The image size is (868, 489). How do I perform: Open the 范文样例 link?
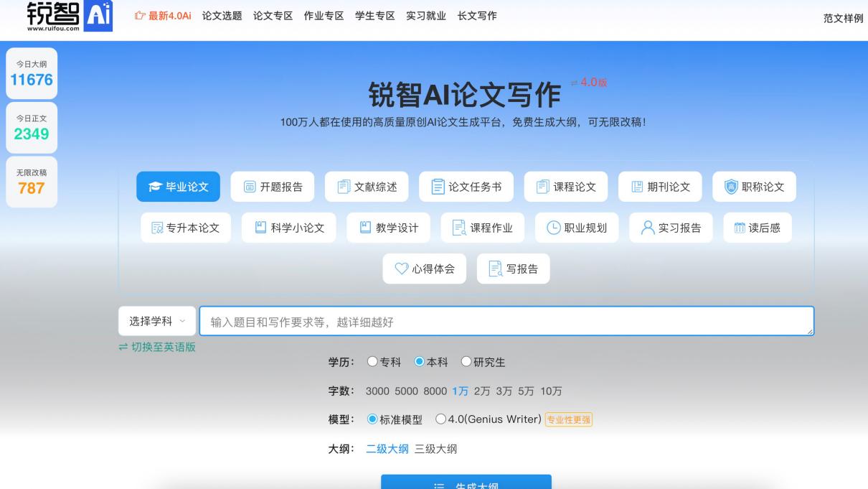(x=844, y=19)
